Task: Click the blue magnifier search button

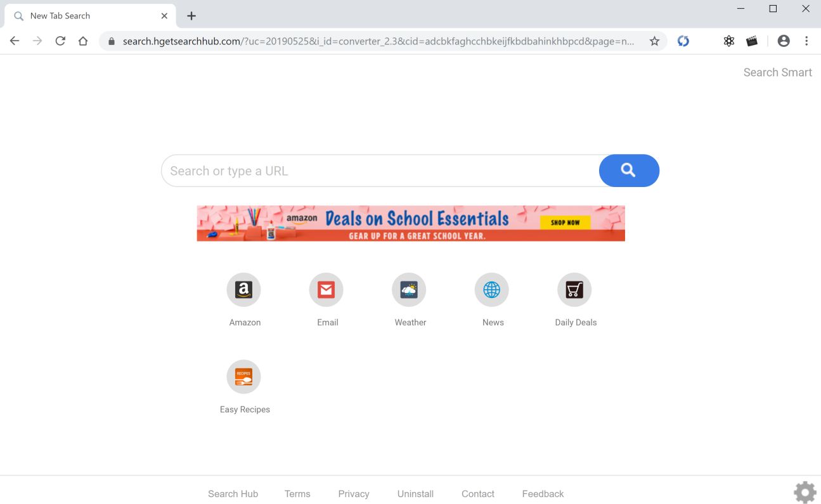Action: 629,171
